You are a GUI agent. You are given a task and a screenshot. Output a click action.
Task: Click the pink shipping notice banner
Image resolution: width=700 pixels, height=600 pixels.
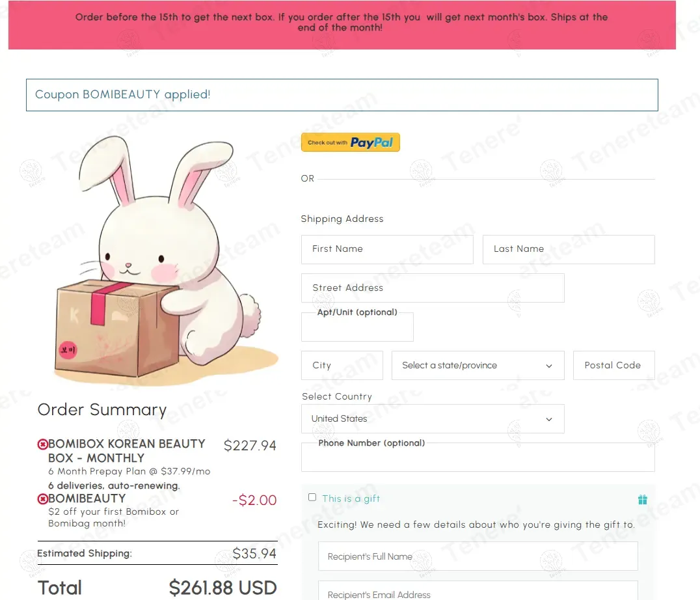pos(342,25)
